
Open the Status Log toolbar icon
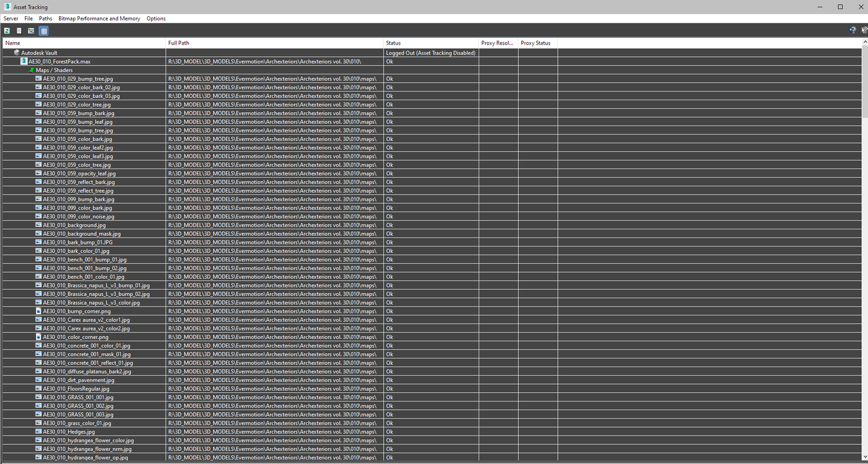(x=19, y=30)
